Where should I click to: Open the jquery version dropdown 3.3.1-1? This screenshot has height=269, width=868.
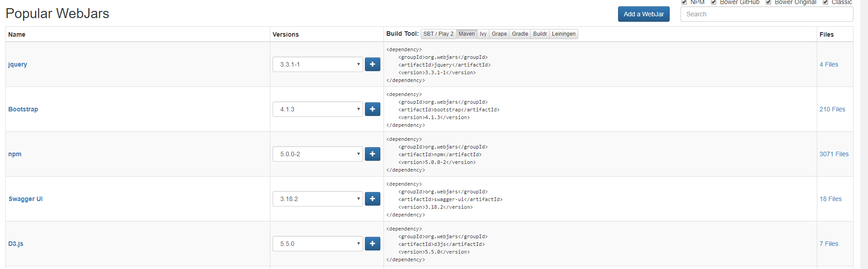(318, 64)
